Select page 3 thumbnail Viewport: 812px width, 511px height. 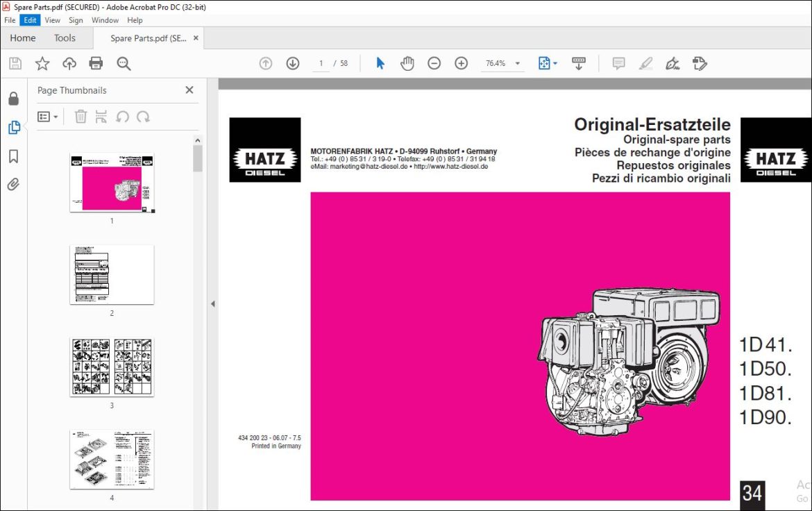point(112,367)
